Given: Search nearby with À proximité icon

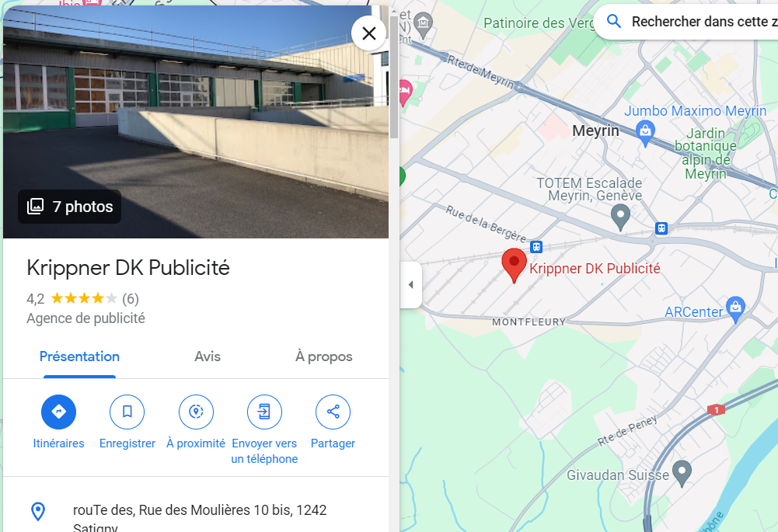Looking at the screenshot, I should 196,412.
